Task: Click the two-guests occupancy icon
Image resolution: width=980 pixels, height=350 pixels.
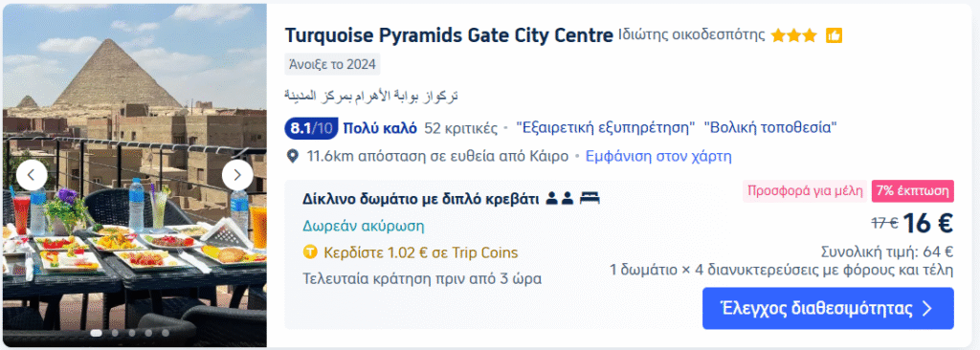Action: [559, 199]
